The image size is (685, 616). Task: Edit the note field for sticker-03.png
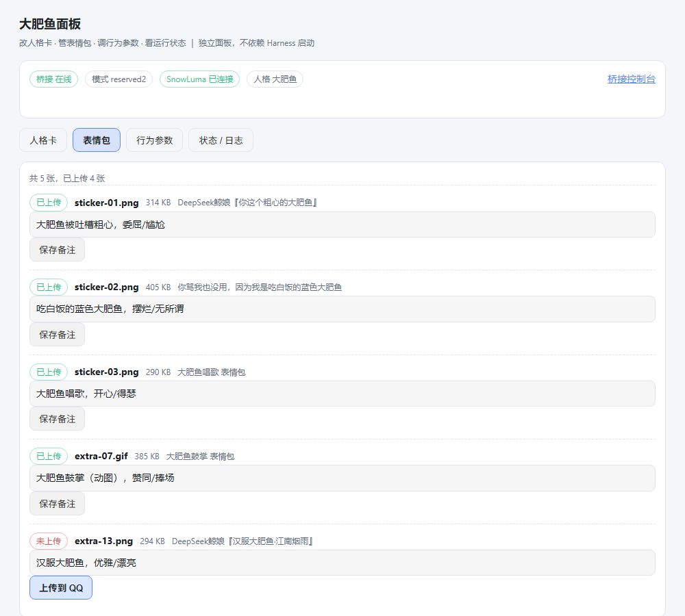coord(342,394)
